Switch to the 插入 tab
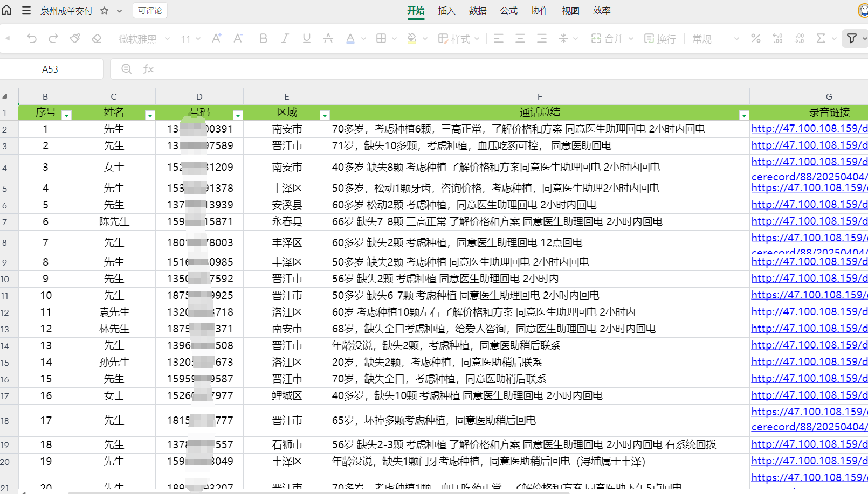868x494 pixels. click(x=446, y=11)
